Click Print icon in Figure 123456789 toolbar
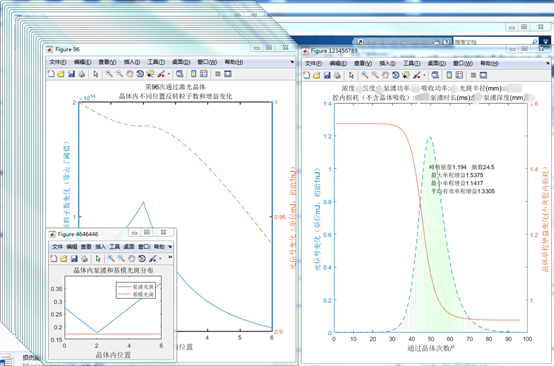The height and width of the screenshot is (366, 554). [x=337, y=75]
